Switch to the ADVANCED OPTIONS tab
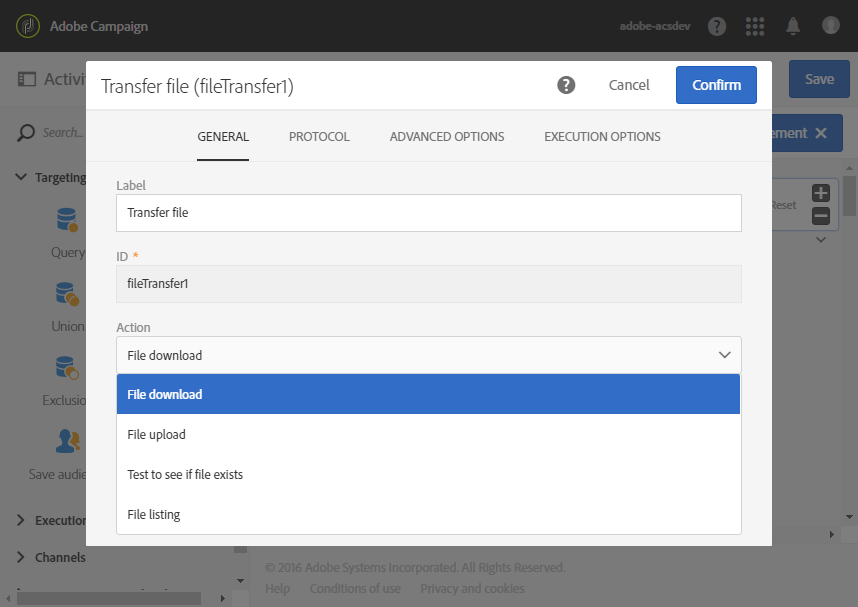858x607 pixels. coord(447,137)
